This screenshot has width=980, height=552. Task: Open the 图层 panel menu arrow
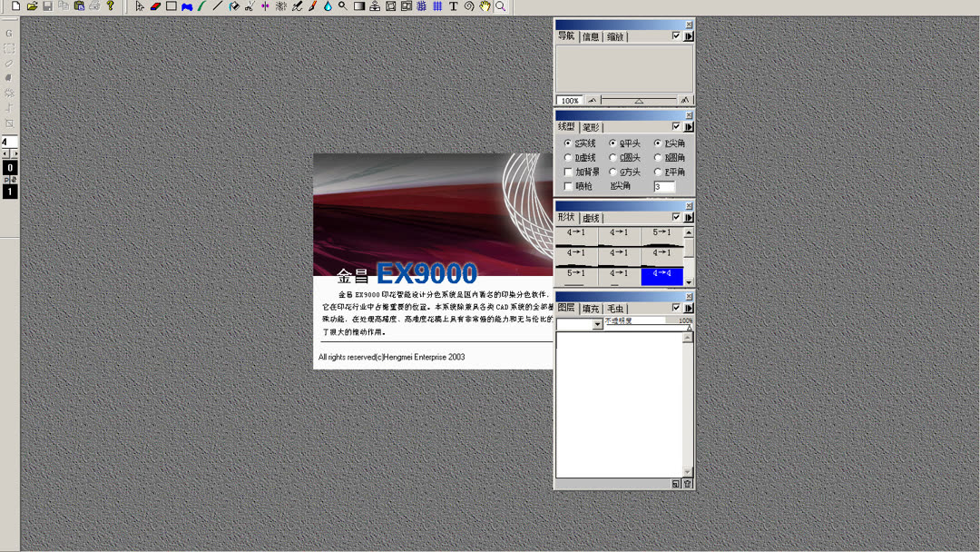(688, 308)
